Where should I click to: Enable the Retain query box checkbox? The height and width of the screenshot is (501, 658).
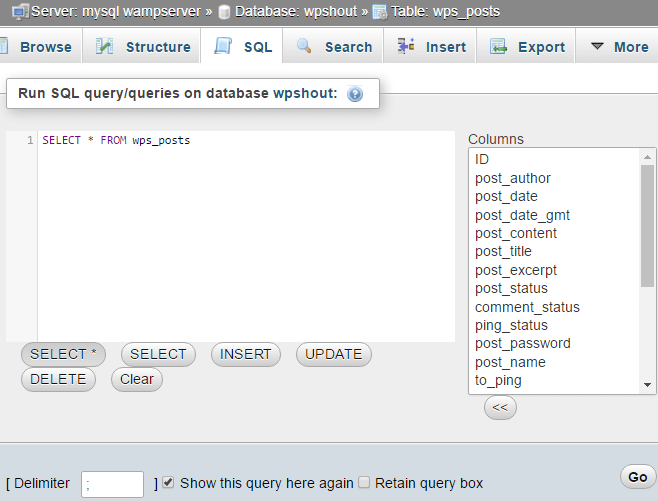coord(364,482)
